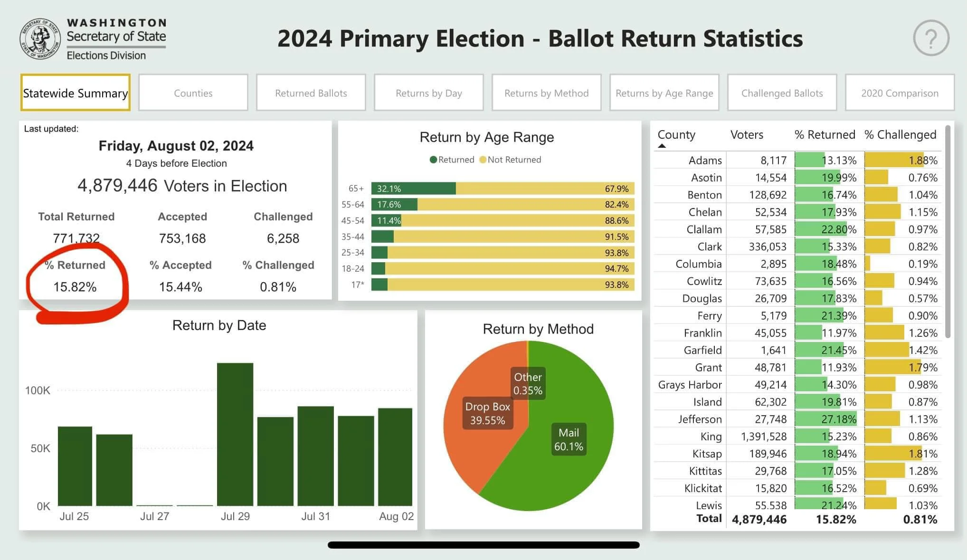The height and width of the screenshot is (560, 967).
Task: Sort table by Voters column header
Action: (x=747, y=135)
